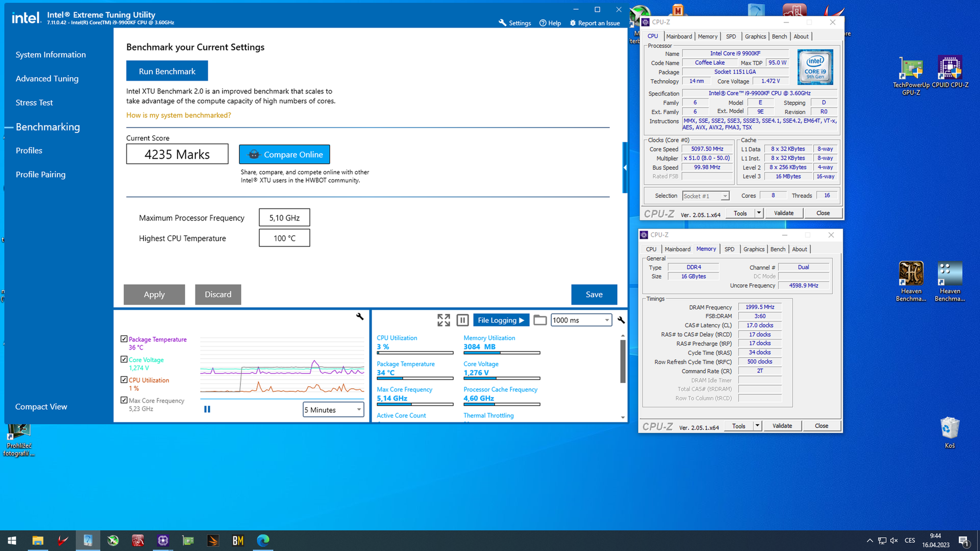The height and width of the screenshot is (551, 980).
Task: Open About tab in upper CPU-Z window
Action: (801, 36)
